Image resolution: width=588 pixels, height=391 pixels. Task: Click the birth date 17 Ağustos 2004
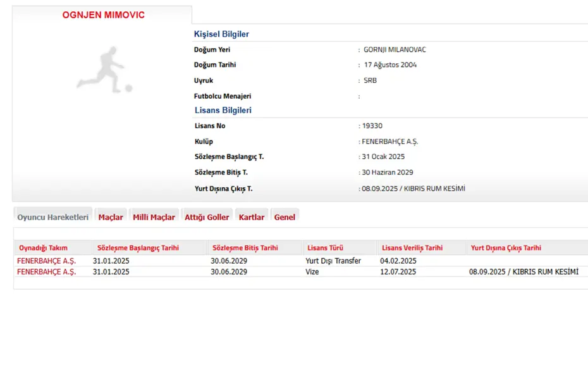click(390, 65)
